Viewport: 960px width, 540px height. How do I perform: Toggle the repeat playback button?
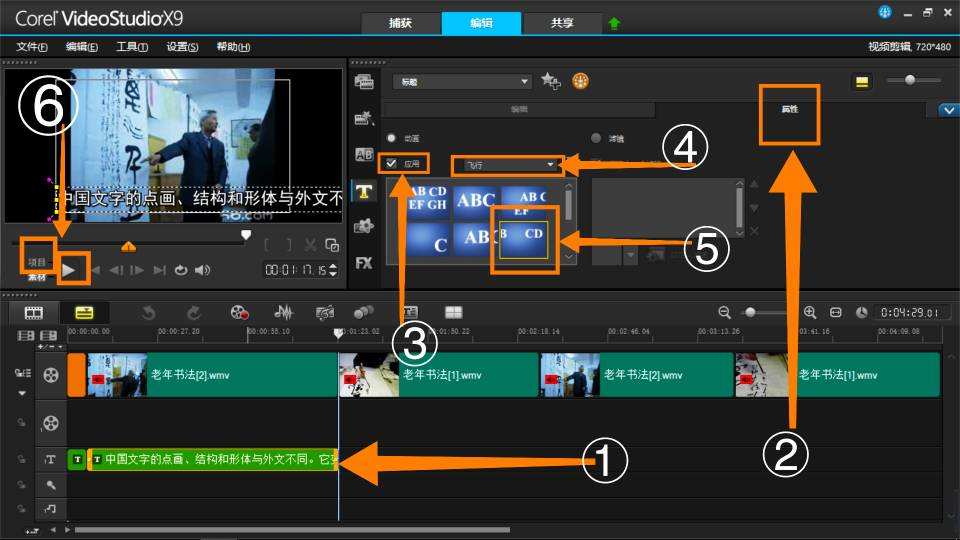(x=181, y=270)
